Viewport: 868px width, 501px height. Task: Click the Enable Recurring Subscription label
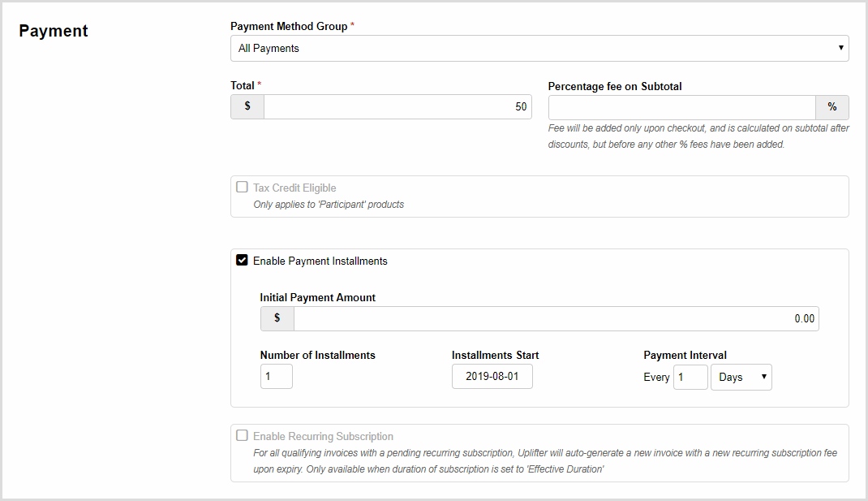point(323,437)
